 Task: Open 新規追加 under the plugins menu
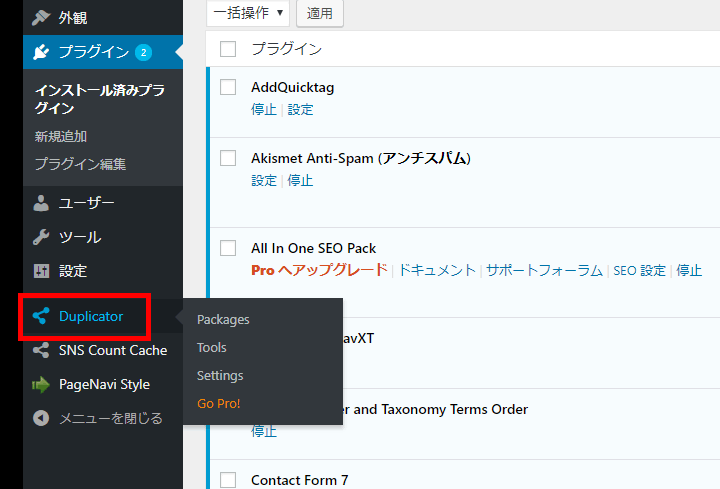tap(60, 136)
